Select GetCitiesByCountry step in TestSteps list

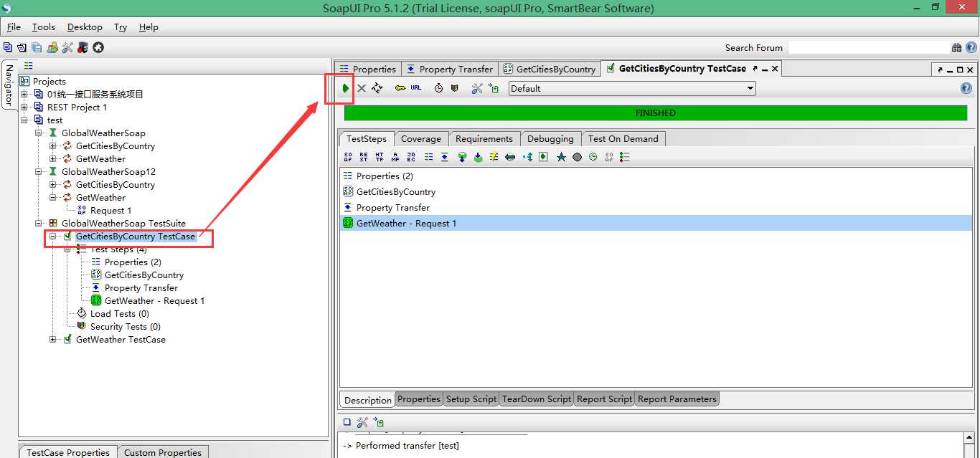coord(656,192)
